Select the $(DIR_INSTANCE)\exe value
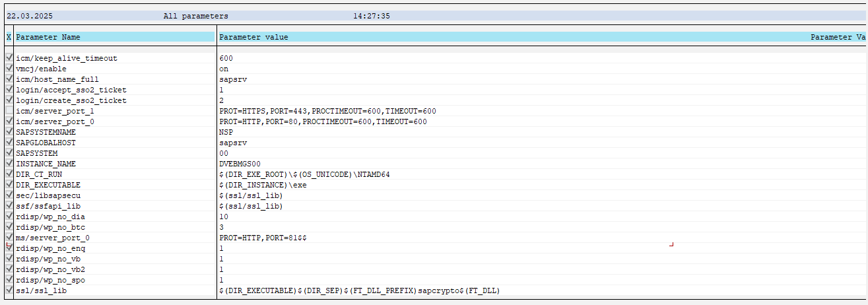 (x=263, y=185)
